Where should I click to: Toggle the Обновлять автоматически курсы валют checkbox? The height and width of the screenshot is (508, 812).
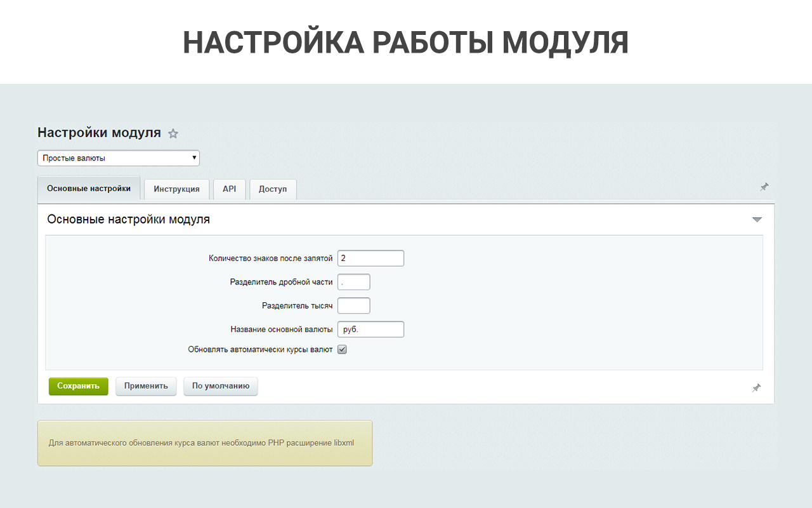pyautogui.click(x=342, y=349)
